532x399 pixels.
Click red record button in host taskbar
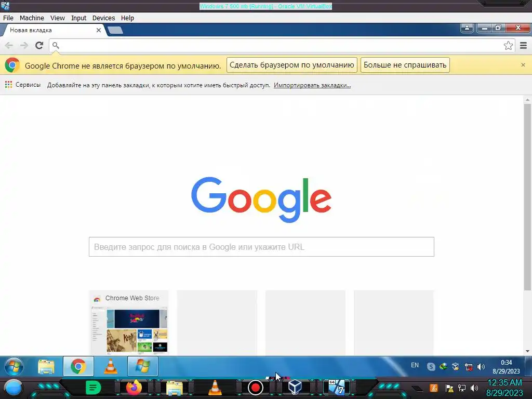coord(256,388)
